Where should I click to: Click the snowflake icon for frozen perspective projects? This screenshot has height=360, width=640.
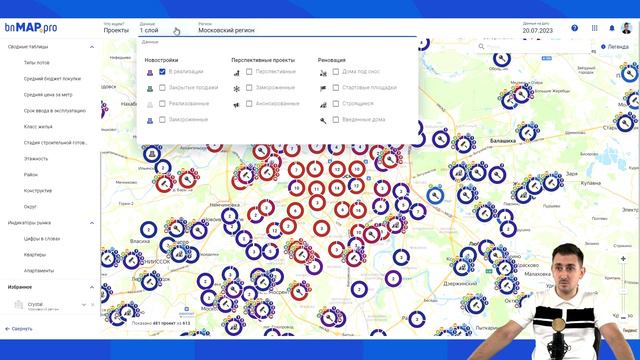click(236, 89)
